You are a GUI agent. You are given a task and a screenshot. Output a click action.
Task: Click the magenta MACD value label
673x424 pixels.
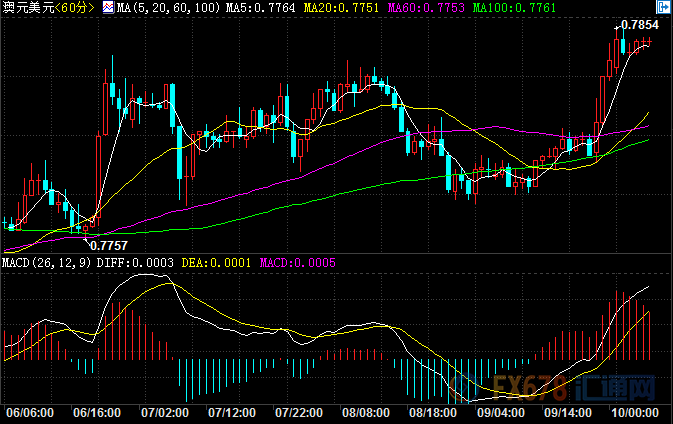tap(298, 263)
